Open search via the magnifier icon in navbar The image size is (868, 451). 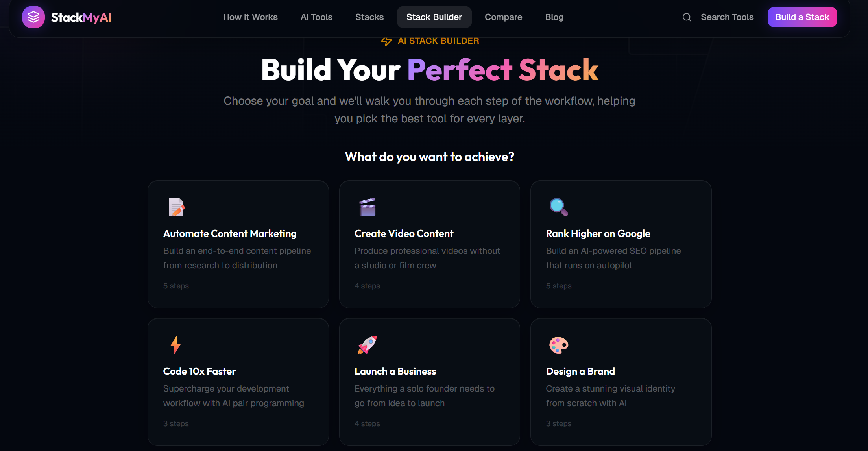click(687, 17)
